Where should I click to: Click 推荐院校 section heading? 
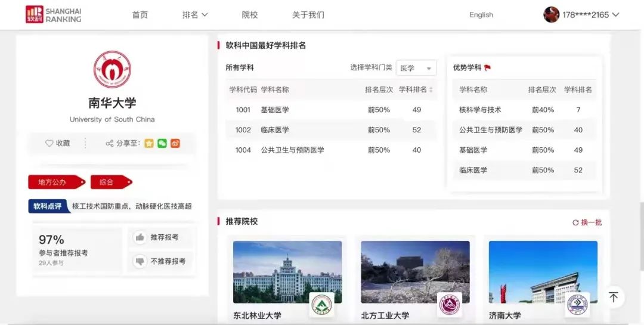(241, 221)
